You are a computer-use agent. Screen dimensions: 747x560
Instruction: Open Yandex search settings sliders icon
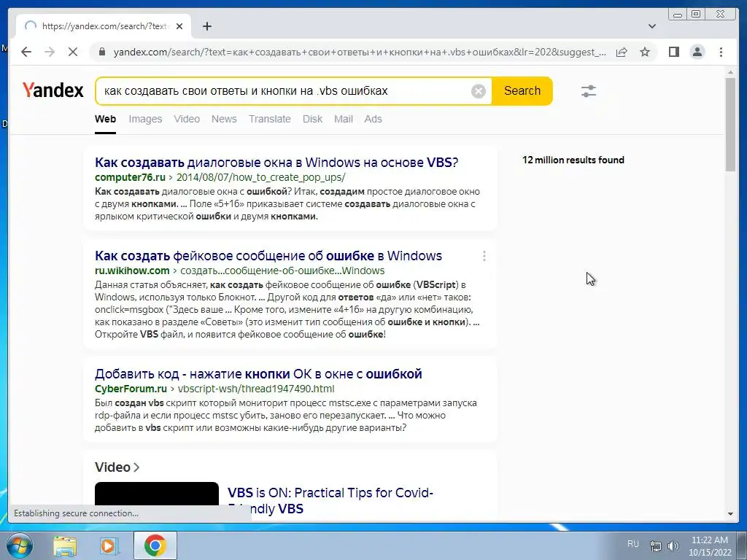(x=589, y=91)
